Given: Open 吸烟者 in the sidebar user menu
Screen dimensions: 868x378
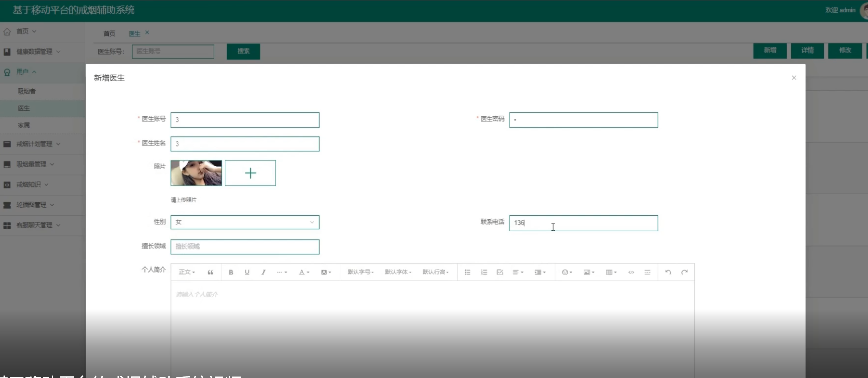Looking at the screenshot, I should point(27,91).
